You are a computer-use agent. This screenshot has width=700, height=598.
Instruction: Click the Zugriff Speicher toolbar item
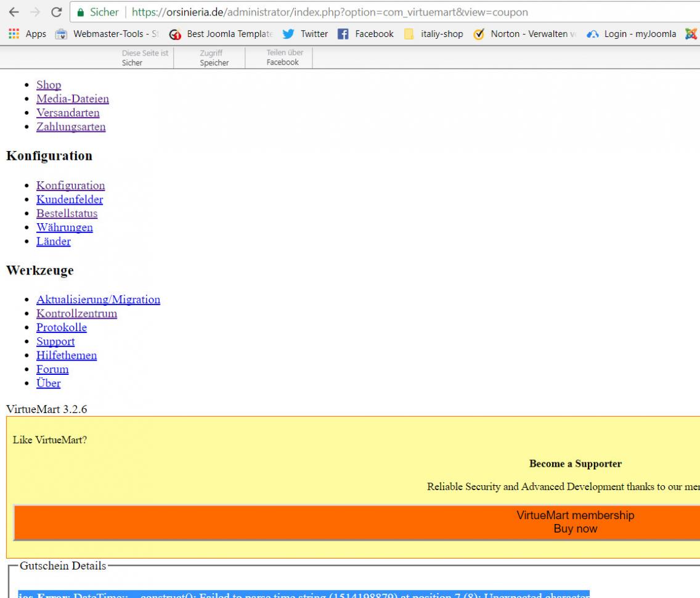214,58
